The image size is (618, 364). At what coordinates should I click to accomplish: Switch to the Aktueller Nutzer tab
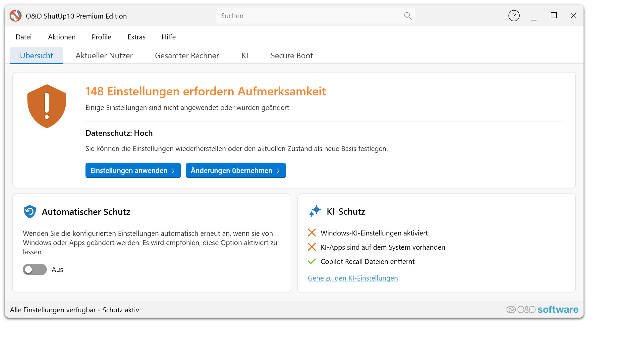pos(104,56)
